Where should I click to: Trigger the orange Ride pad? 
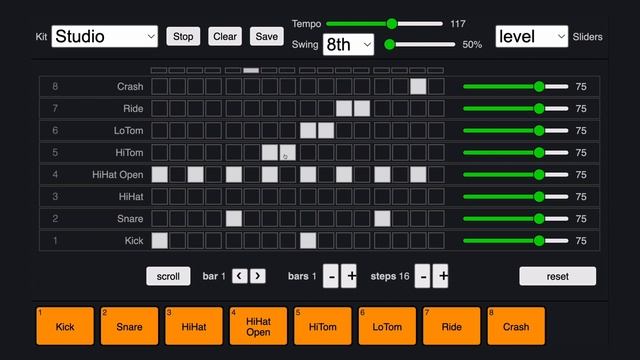point(451,326)
